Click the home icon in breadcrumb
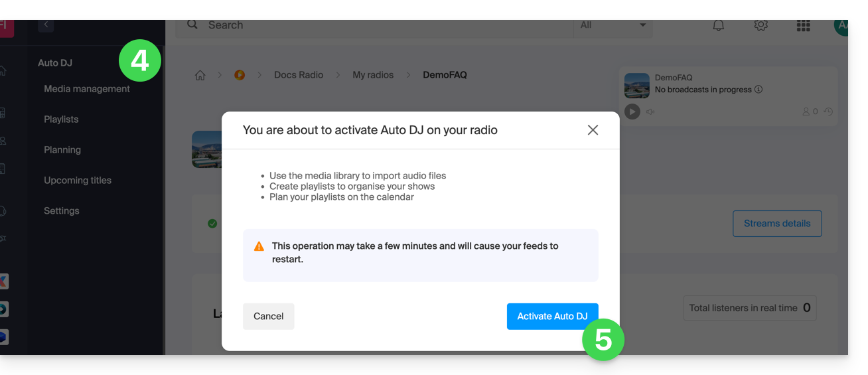The height and width of the screenshot is (375, 868). coord(200,75)
